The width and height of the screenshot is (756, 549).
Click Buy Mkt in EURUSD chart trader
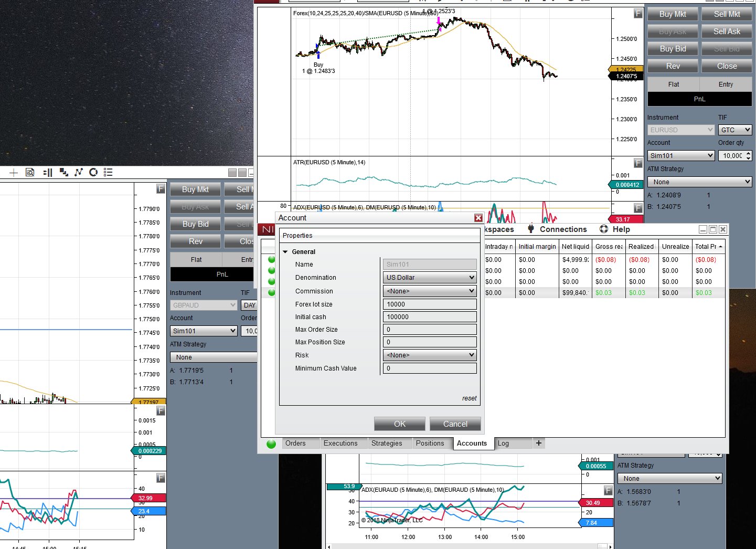tap(673, 14)
